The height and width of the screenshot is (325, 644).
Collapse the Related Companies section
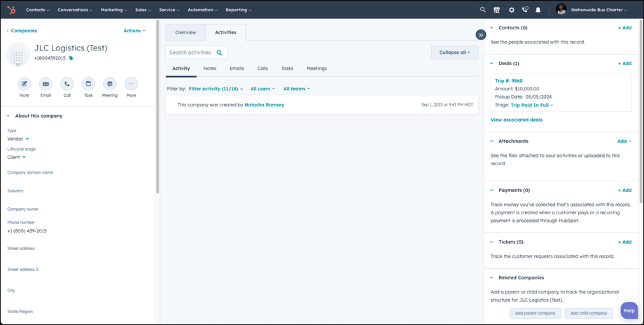(491, 278)
